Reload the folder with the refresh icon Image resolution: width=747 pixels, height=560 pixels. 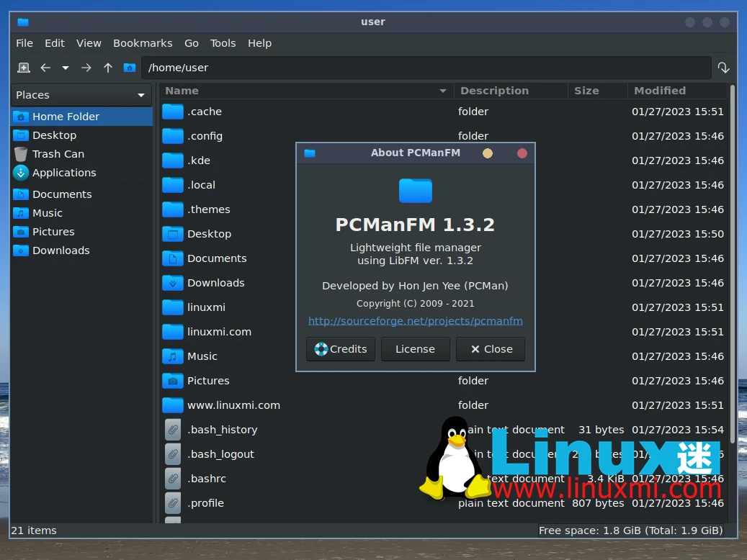724,67
